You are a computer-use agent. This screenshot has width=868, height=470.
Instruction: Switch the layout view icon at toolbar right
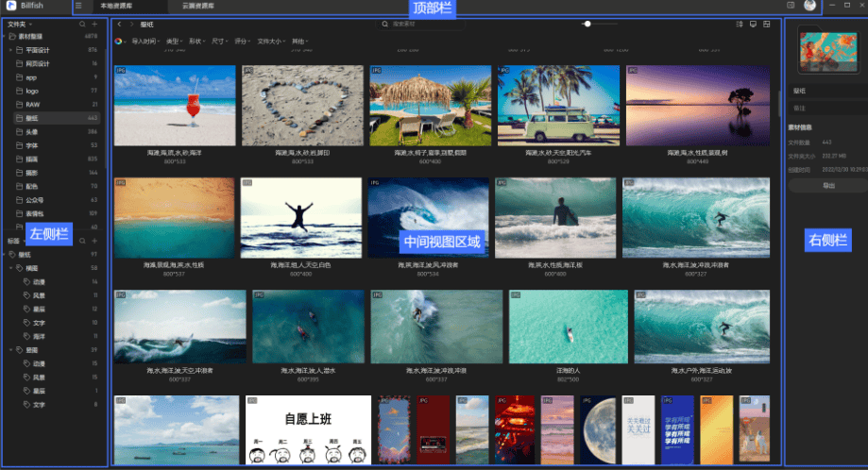pos(766,24)
